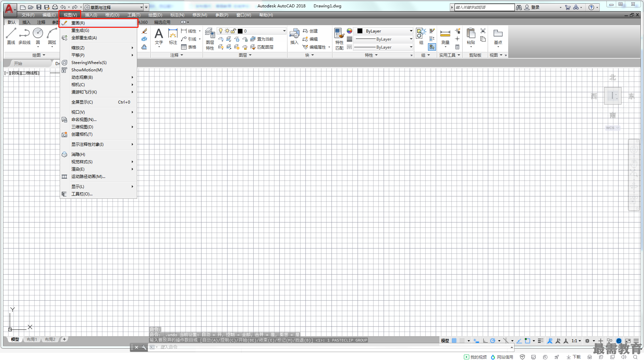The image size is (644, 362).
Task: Switch to the 布局1 layout tab
Action: tap(32, 340)
